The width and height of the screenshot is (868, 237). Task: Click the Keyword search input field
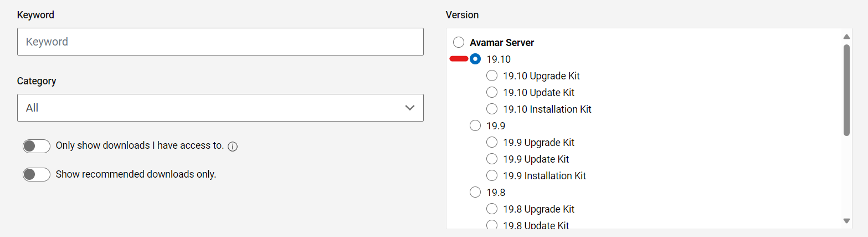[220, 42]
